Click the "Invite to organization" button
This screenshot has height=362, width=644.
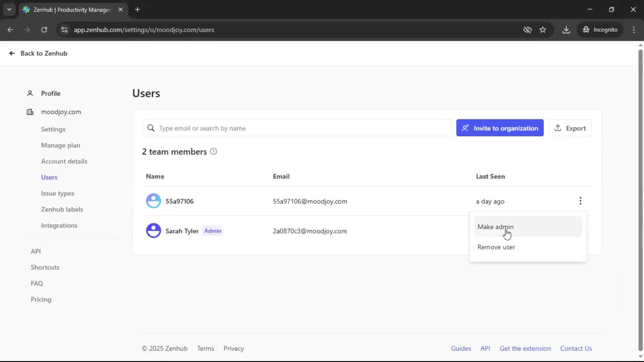pyautogui.click(x=499, y=128)
